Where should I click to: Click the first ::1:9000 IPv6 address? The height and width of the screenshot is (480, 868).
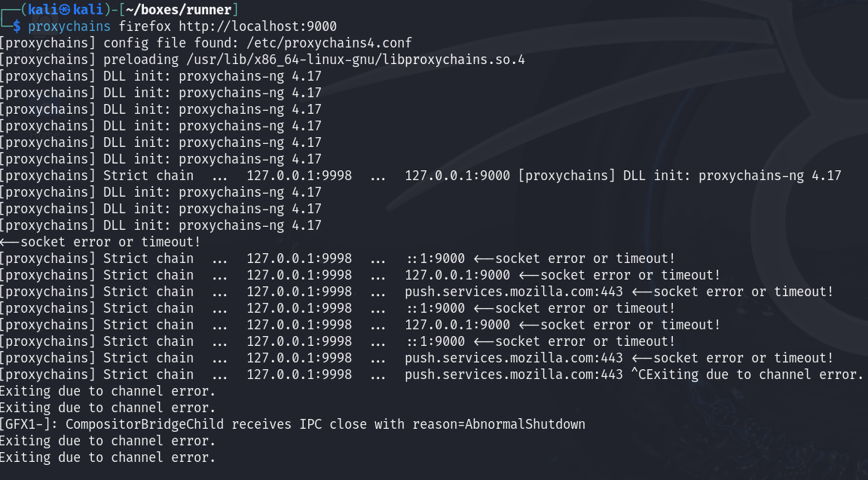coord(435,258)
